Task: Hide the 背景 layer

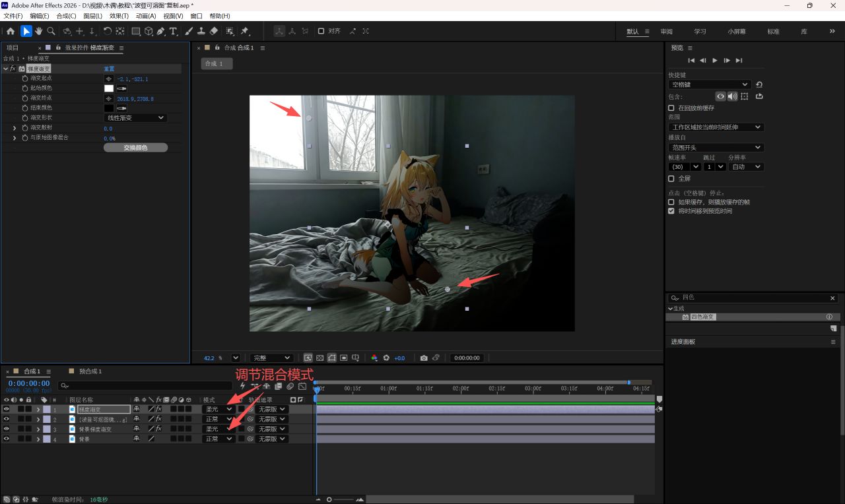Action: coord(7,439)
